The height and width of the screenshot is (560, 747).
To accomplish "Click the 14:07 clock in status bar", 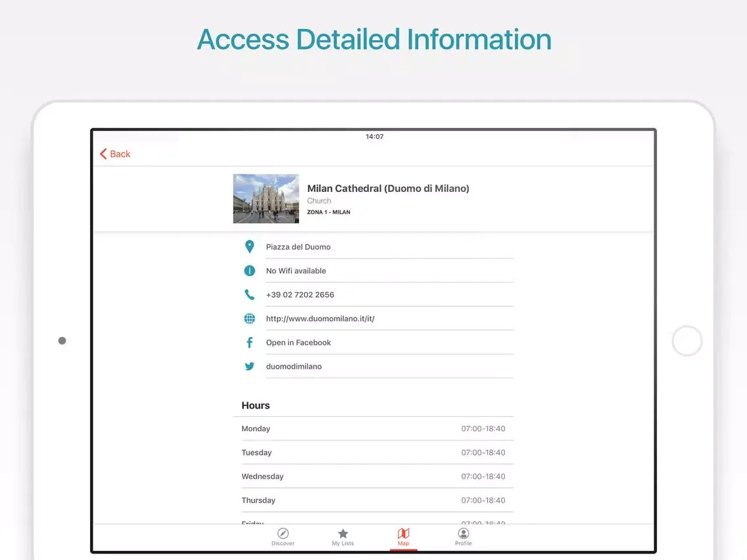I will click(374, 137).
